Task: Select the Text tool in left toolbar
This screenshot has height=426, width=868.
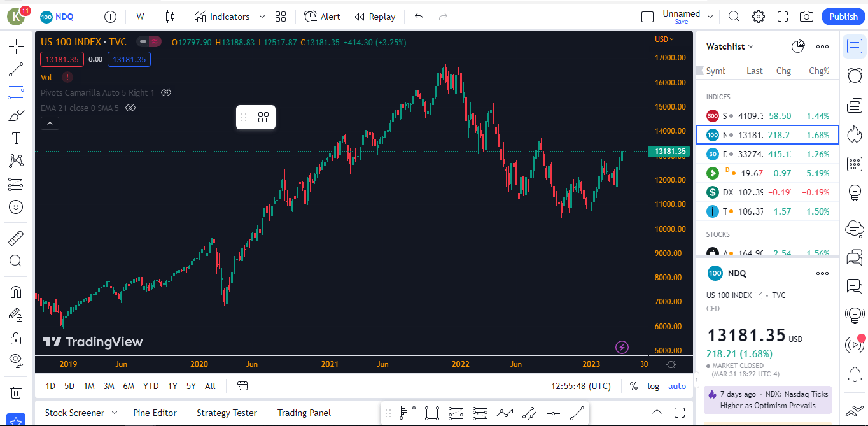Action: pos(16,138)
